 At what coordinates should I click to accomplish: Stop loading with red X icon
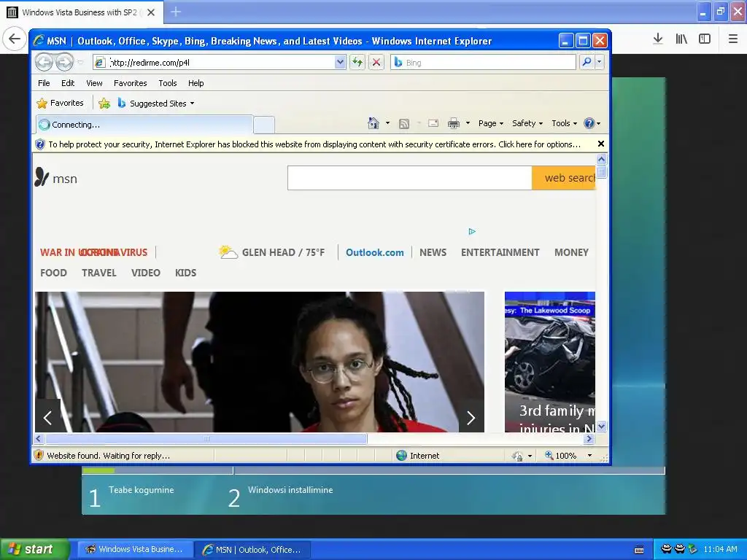click(376, 62)
